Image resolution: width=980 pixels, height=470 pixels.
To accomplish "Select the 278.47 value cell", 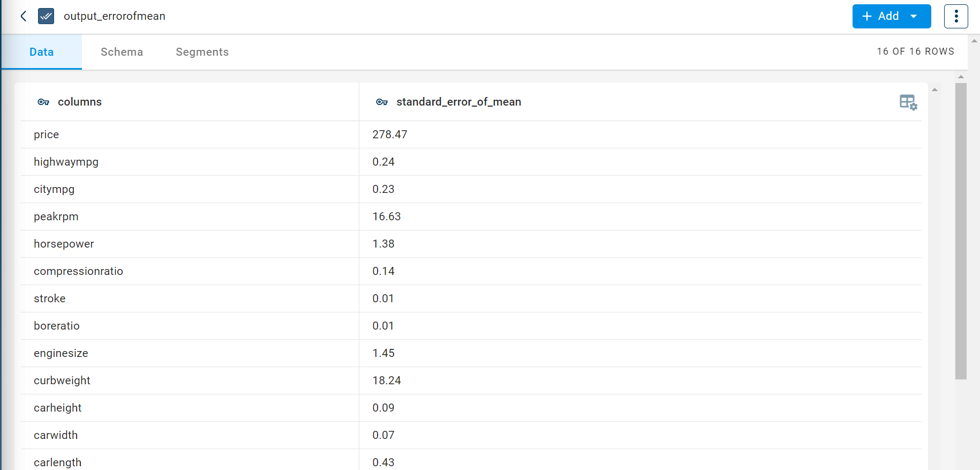I will 640,135.
